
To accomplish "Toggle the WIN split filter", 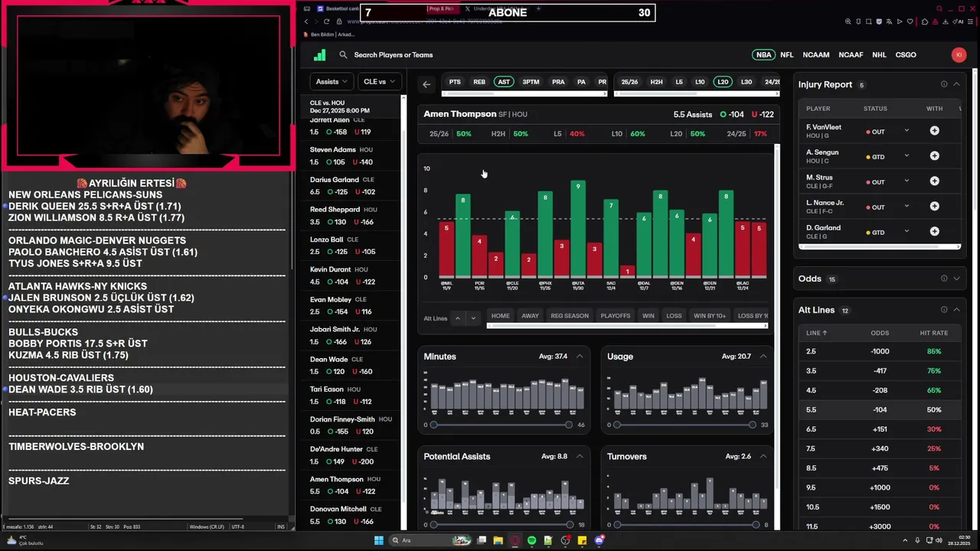I will [648, 316].
